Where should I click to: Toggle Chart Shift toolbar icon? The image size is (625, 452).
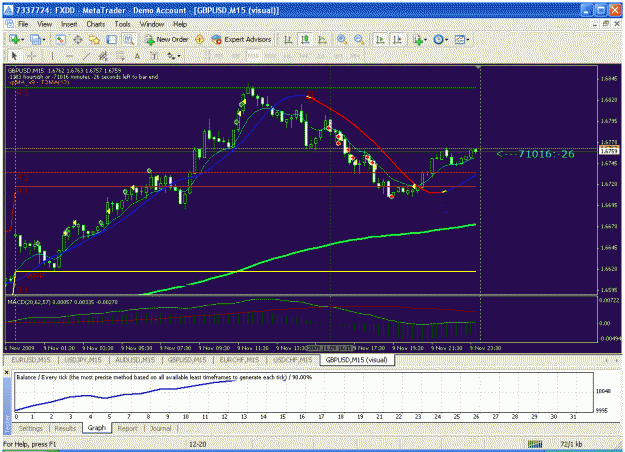(x=397, y=39)
